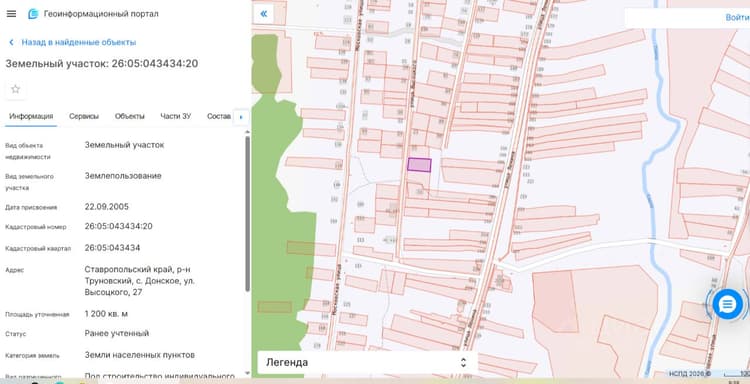Select the Информация tab

point(31,116)
